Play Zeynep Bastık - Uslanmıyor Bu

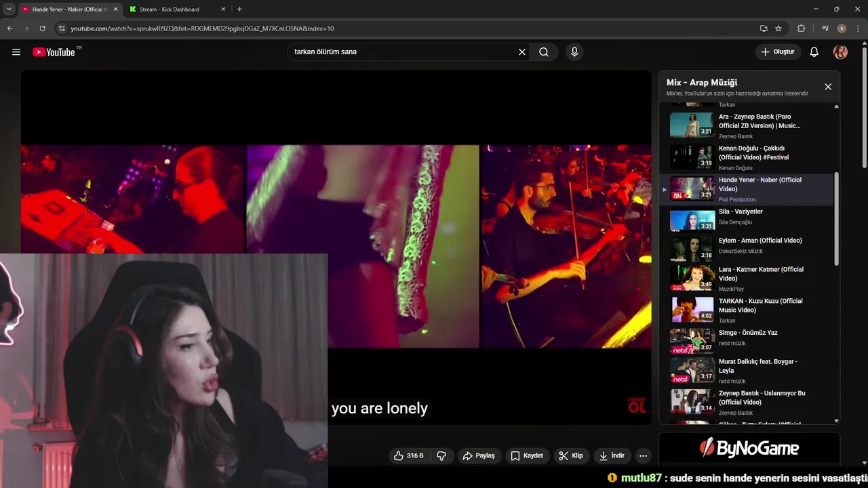tap(746, 403)
